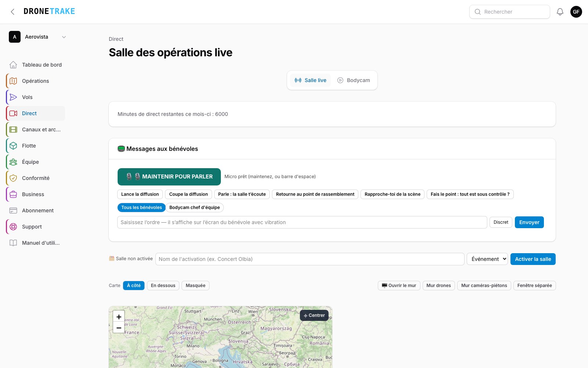Image resolution: width=588 pixels, height=368 pixels.
Task: Click Rapproche-toi de la scène preset
Action: tap(392, 194)
